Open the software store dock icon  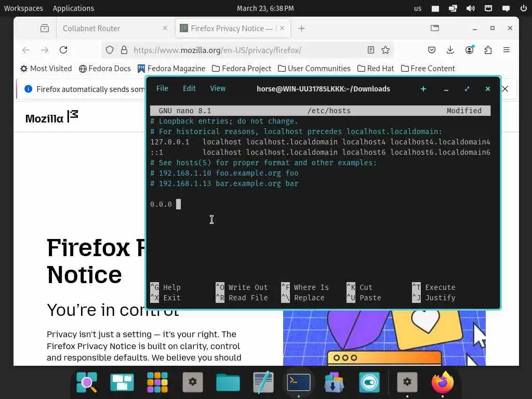[x=334, y=382]
